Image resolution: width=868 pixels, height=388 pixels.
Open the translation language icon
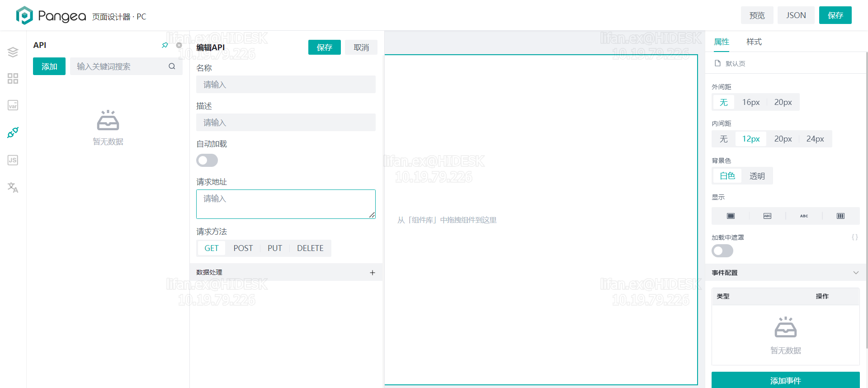[x=13, y=187]
